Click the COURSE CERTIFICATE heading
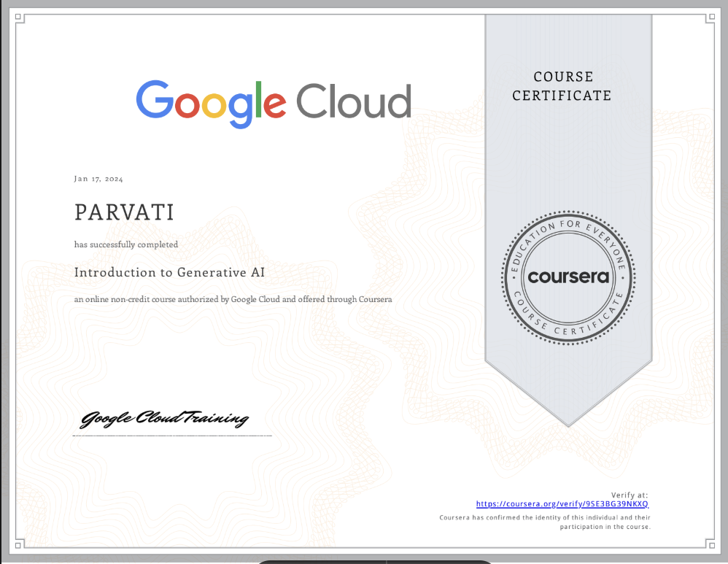This screenshot has width=728, height=564. click(x=562, y=86)
